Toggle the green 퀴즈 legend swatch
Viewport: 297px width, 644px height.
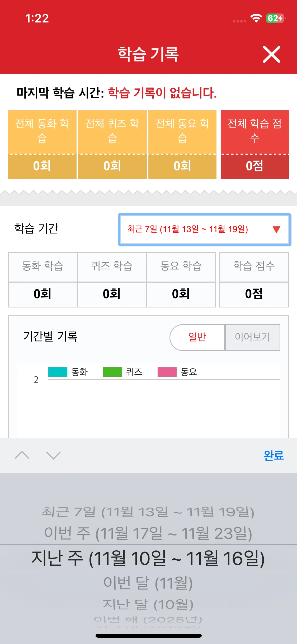(x=112, y=372)
